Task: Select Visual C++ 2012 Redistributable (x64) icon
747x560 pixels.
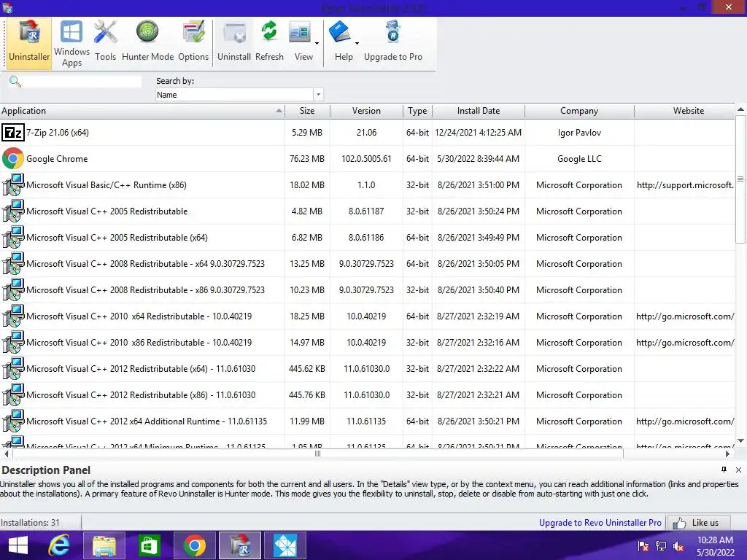Action: point(13,368)
